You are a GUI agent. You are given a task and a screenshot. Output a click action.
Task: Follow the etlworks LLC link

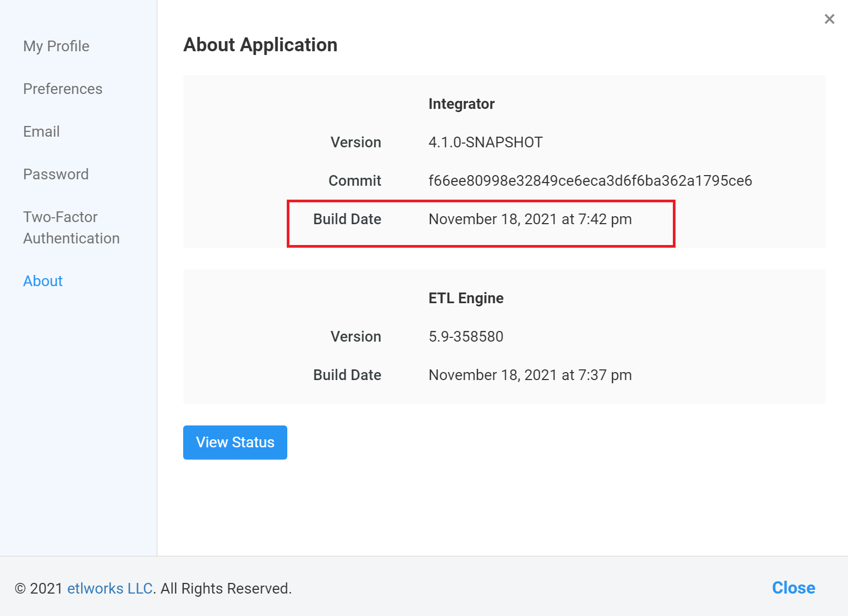[x=110, y=588]
